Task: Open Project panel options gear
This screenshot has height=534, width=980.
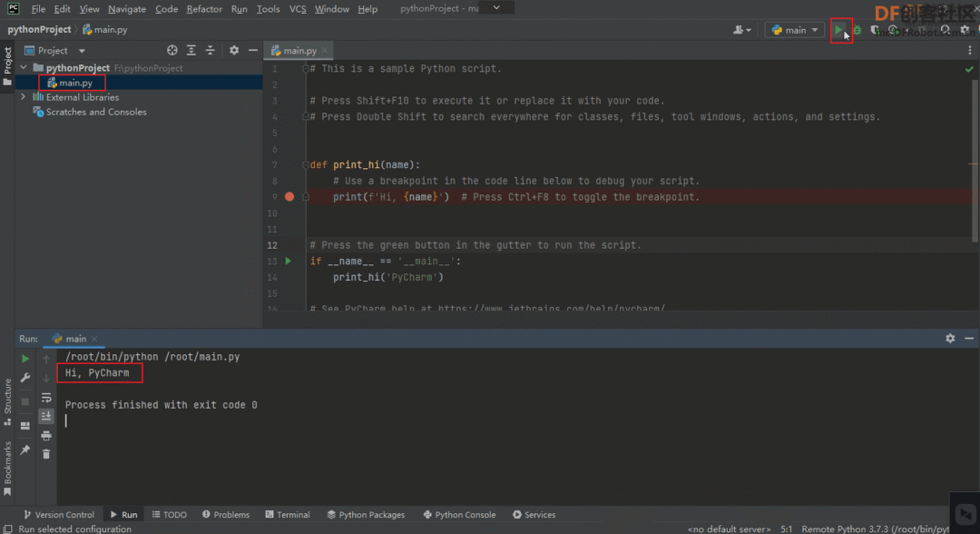Action: pos(234,50)
